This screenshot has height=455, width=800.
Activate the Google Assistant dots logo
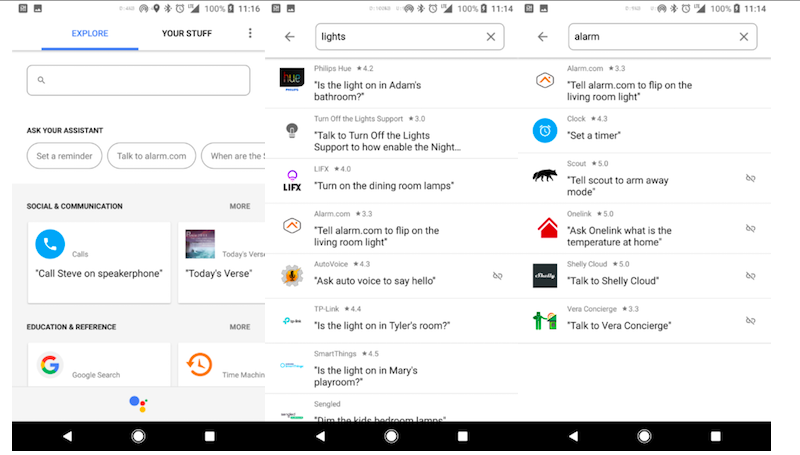[138, 403]
